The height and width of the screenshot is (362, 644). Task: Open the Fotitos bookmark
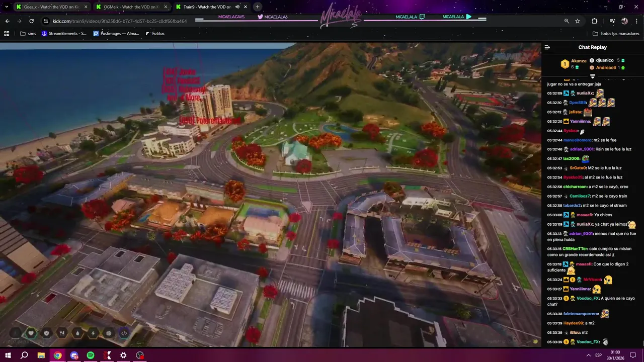tap(155, 34)
